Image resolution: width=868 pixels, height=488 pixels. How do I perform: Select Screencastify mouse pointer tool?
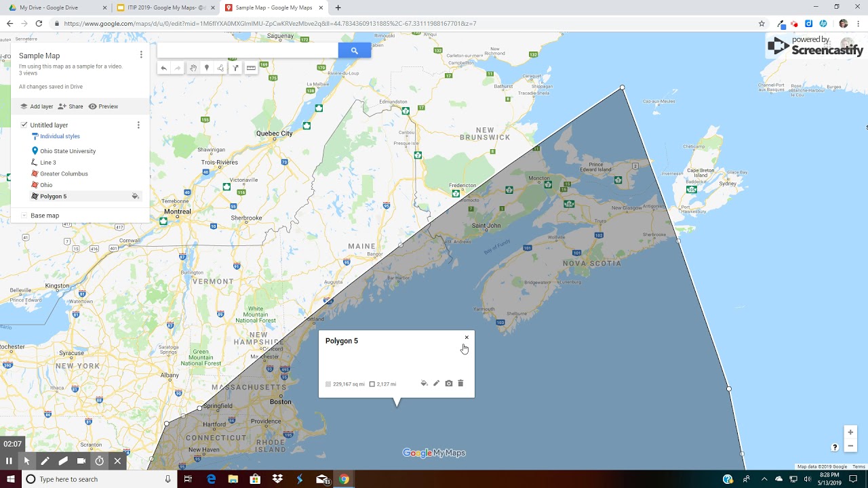coord(27,461)
